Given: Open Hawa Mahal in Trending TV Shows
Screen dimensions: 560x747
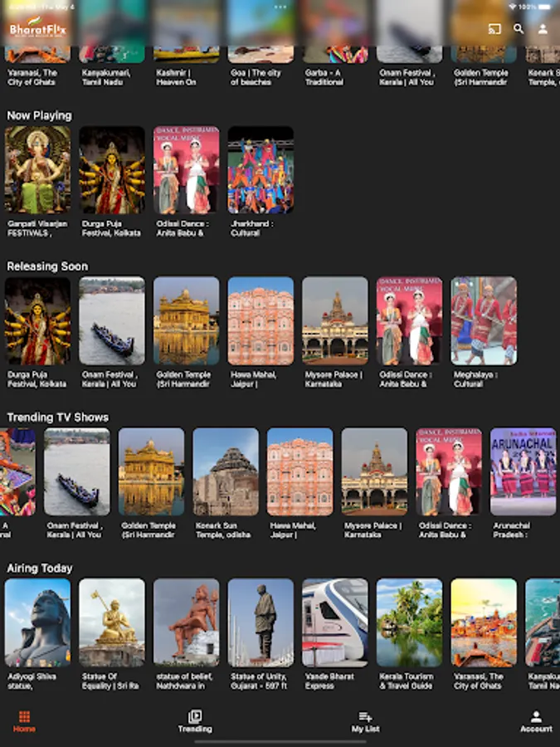Looking at the screenshot, I should [x=299, y=471].
